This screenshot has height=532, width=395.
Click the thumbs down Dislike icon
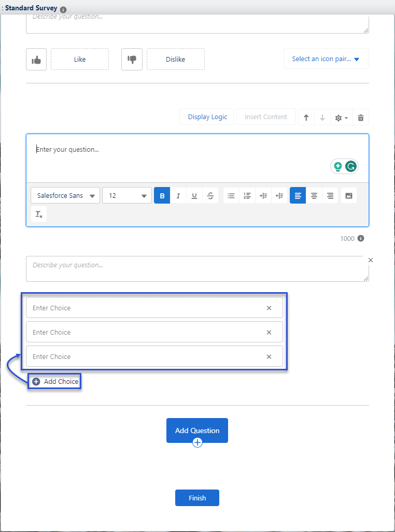pyautogui.click(x=132, y=60)
